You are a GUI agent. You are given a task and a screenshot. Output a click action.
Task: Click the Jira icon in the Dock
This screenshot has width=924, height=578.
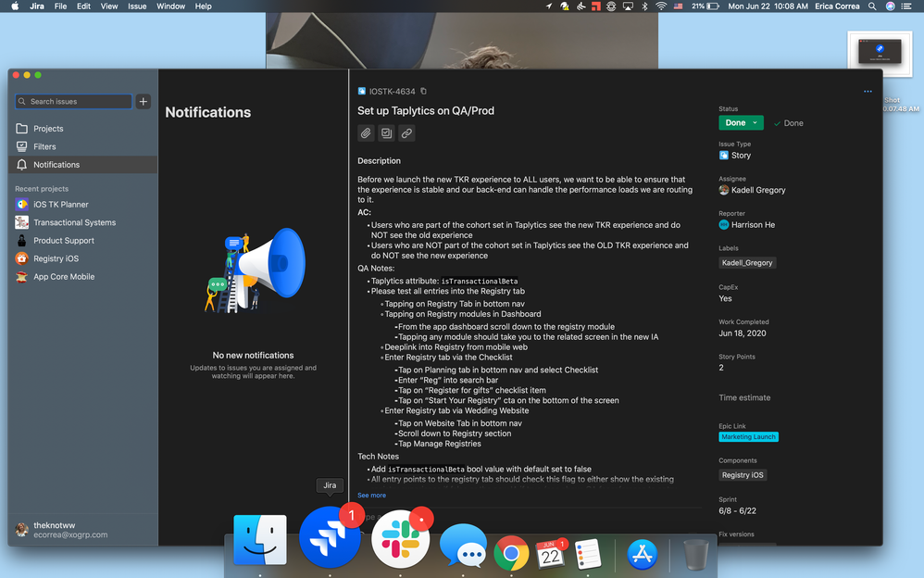coord(330,538)
